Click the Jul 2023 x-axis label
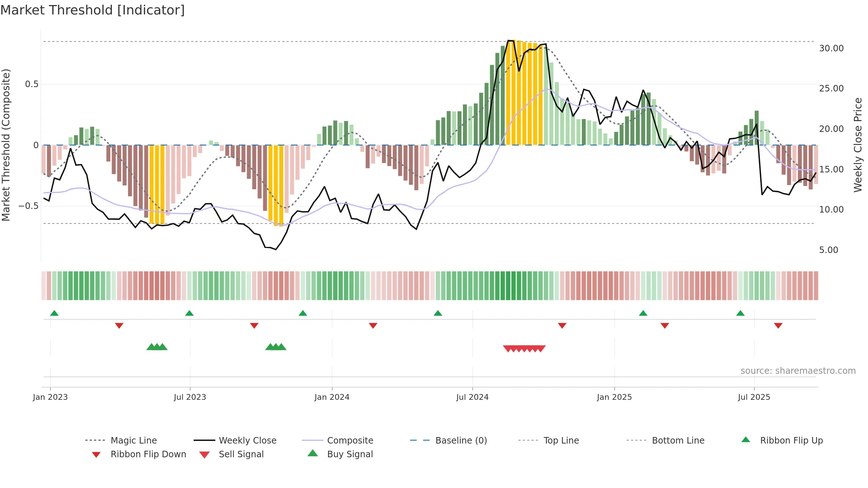 tap(190, 397)
